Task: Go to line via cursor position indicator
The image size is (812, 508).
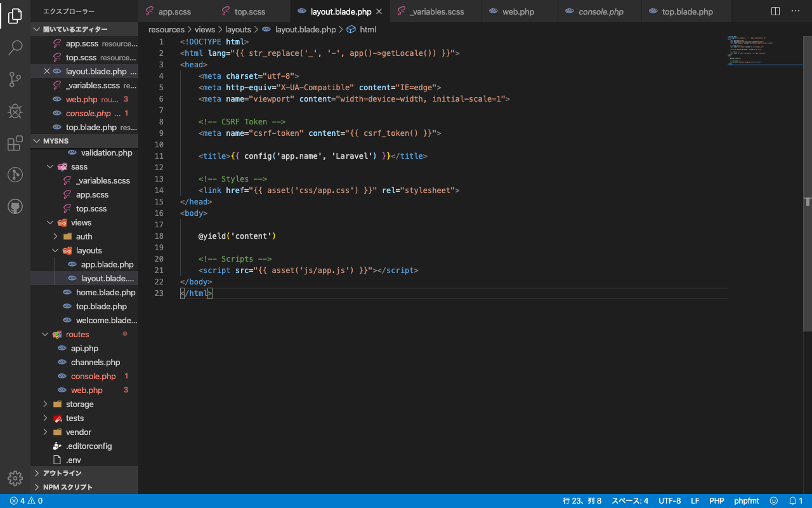Action: (x=582, y=501)
